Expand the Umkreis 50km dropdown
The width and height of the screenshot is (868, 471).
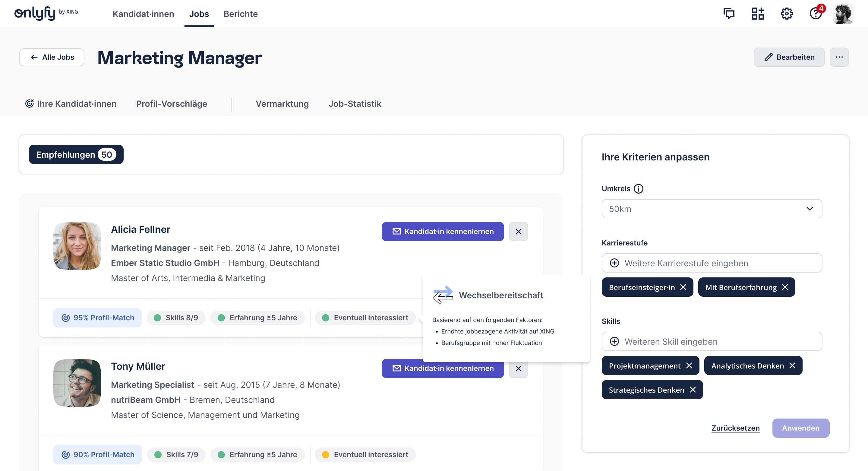(x=712, y=209)
